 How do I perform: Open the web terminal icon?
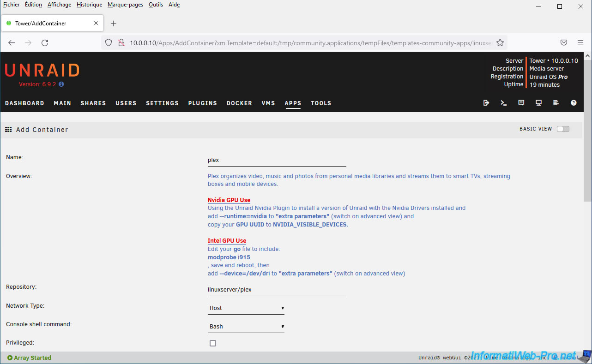point(503,103)
